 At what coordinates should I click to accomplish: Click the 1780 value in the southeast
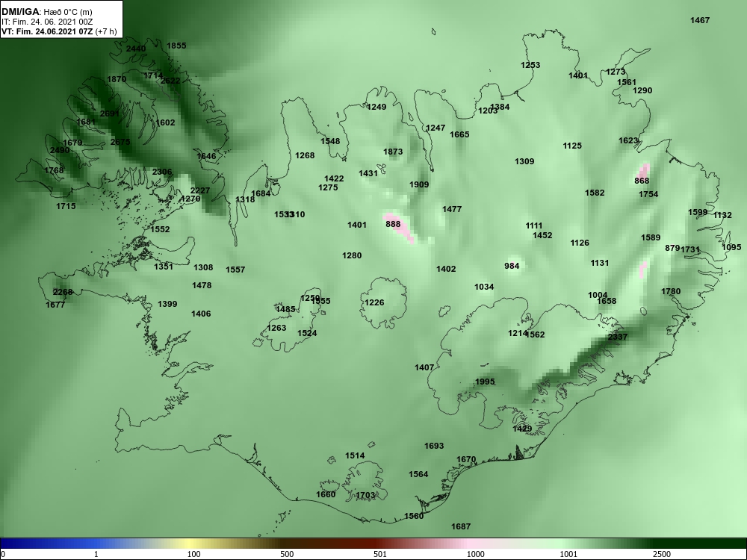click(x=671, y=291)
